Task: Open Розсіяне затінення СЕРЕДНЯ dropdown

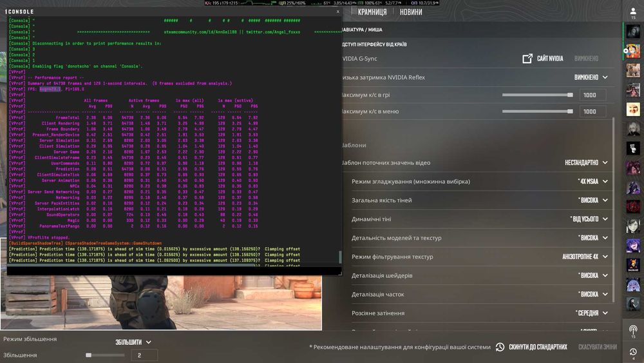Action: point(591,313)
